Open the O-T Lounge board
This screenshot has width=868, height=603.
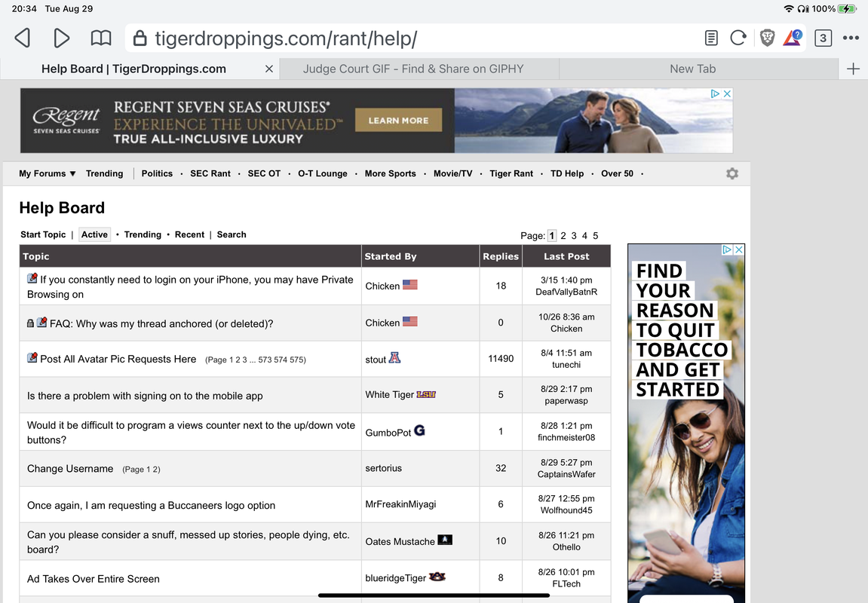pyautogui.click(x=322, y=173)
